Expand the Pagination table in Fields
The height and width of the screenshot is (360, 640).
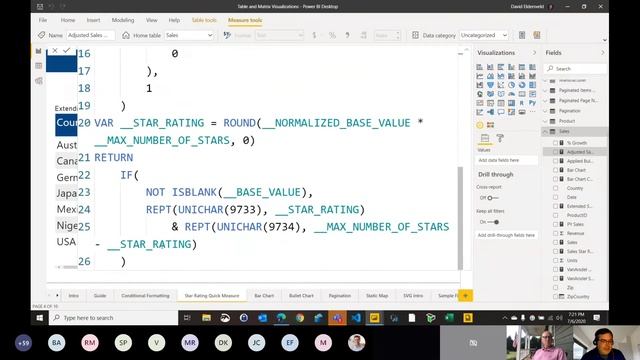coord(545,111)
